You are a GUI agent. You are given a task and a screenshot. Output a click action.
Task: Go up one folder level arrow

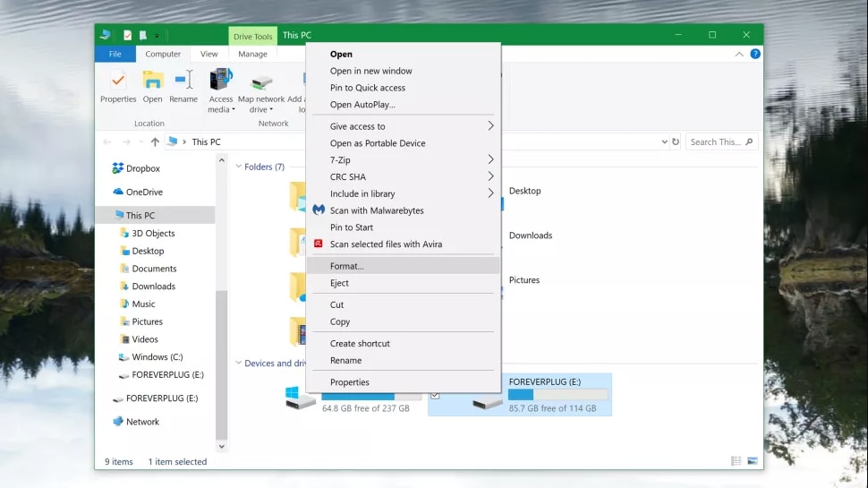155,141
